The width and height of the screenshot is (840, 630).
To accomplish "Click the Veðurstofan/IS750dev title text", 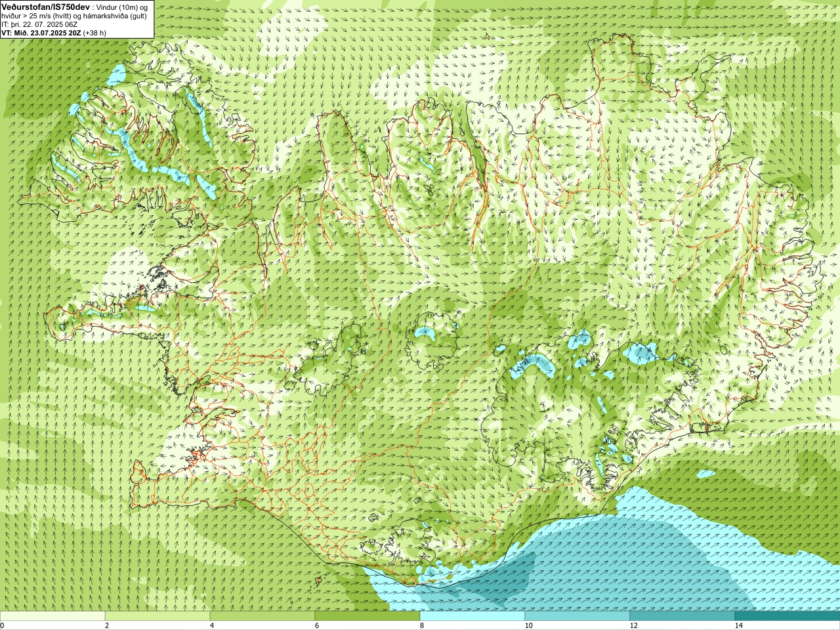I will pyautogui.click(x=46, y=6).
